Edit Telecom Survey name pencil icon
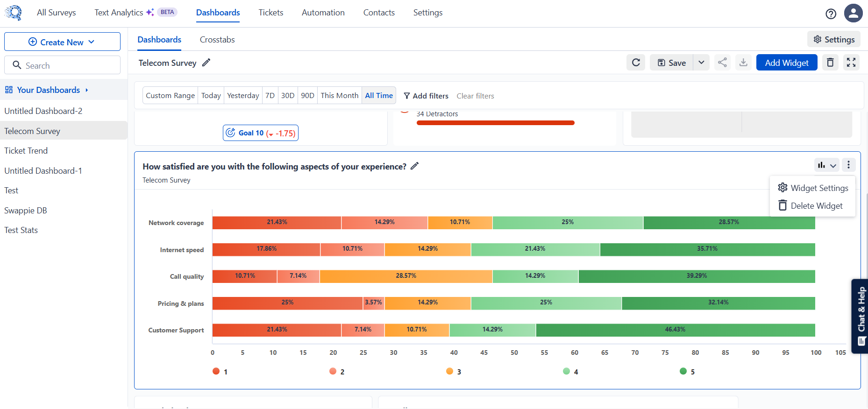This screenshot has width=868, height=409. pos(206,63)
